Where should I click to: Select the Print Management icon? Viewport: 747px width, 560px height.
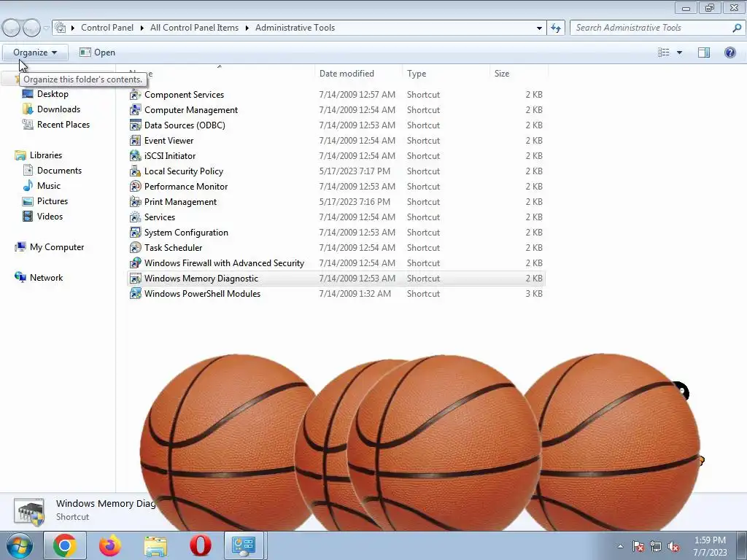(x=135, y=202)
